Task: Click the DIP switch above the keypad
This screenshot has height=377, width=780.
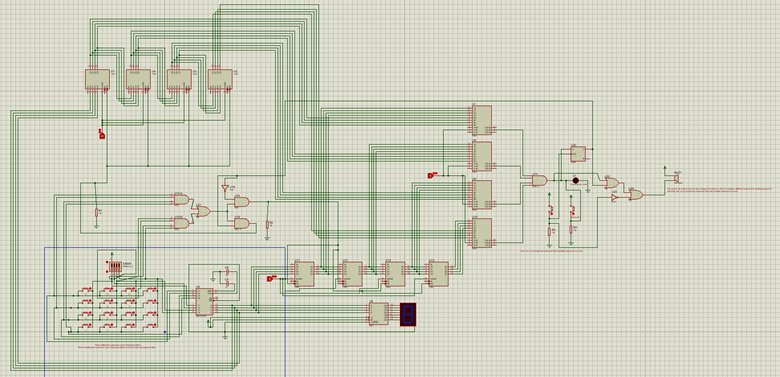Action: 115,268
